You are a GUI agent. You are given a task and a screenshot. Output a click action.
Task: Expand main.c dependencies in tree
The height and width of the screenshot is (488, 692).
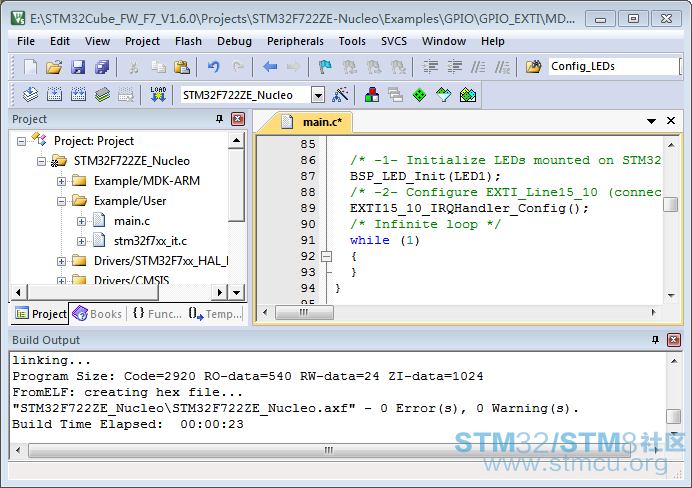[x=81, y=221]
